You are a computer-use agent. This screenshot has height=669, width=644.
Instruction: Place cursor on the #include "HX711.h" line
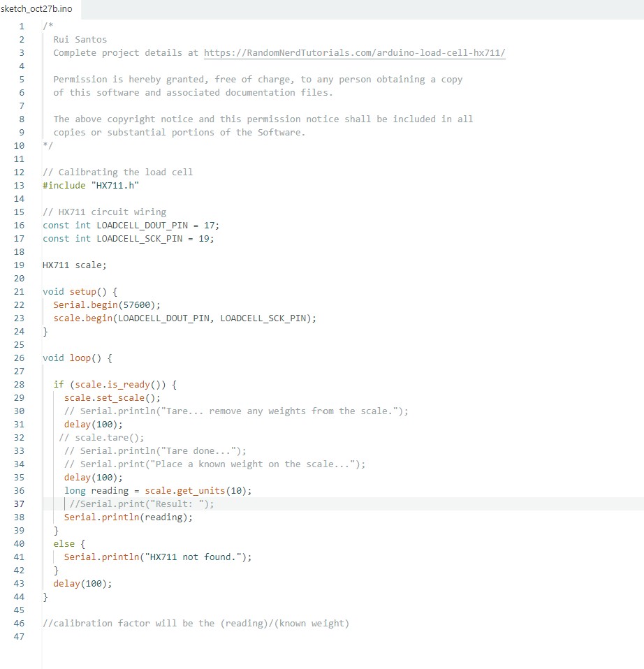tap(95, 185)
